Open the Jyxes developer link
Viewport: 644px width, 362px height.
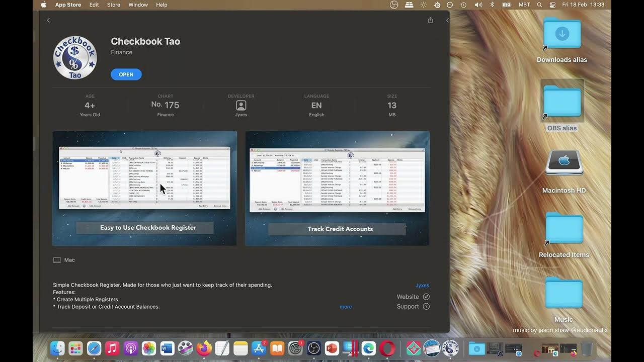coord(422,286)
